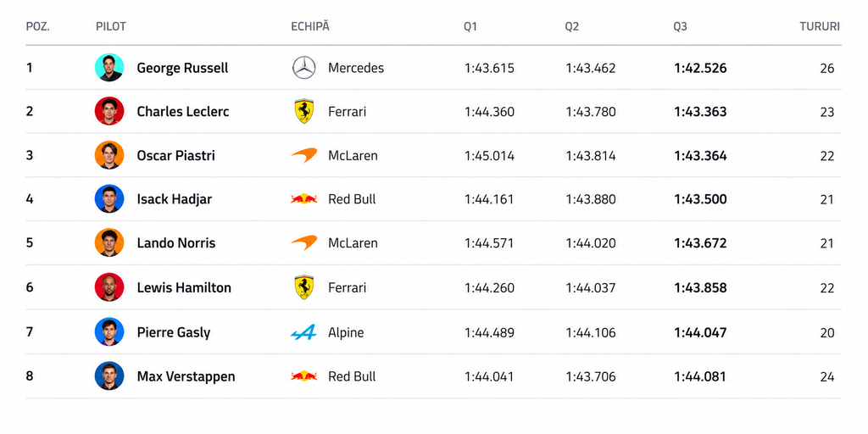Screen dimensions: 868x434
Task: Click McLaren logo in Oscar Piastri row
Action: 304,155
